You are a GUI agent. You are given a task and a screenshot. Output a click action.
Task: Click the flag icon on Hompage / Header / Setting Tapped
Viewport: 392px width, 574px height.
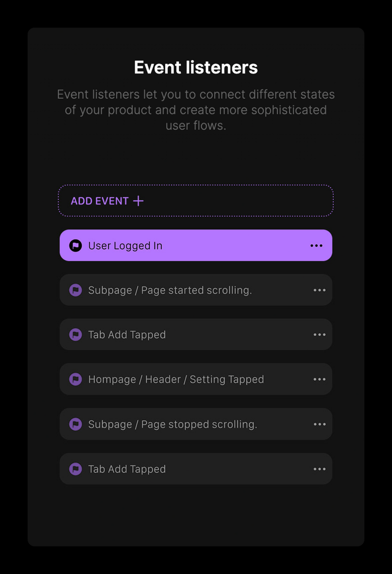pos(75,379)
